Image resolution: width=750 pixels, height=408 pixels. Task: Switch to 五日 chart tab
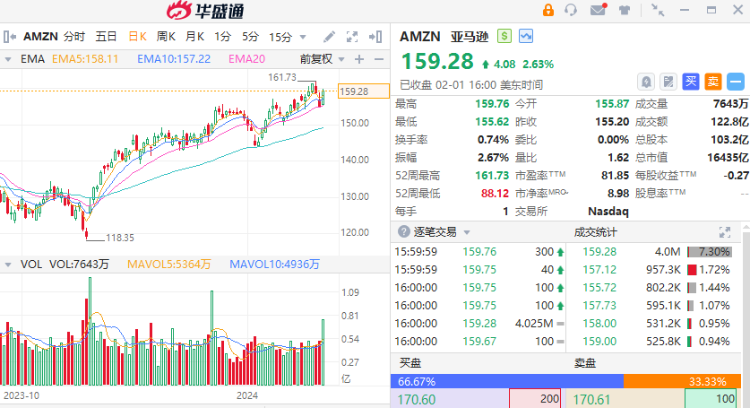pos(106,36)
